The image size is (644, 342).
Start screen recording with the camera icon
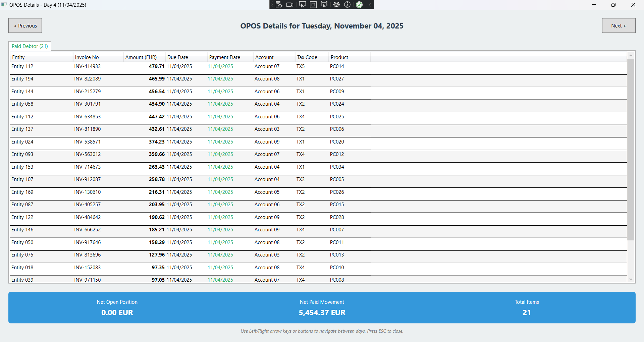click(290, 5)
